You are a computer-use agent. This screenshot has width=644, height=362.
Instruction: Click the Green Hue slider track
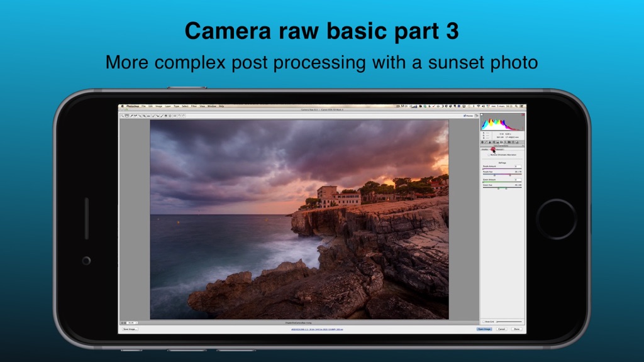click(x=502, y=187)
